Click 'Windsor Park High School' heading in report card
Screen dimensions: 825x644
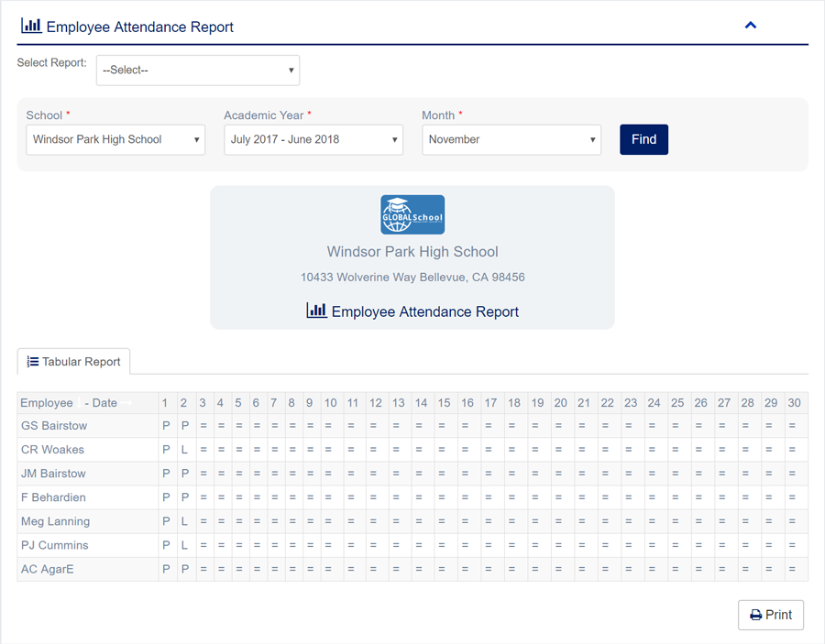point(412,252)
